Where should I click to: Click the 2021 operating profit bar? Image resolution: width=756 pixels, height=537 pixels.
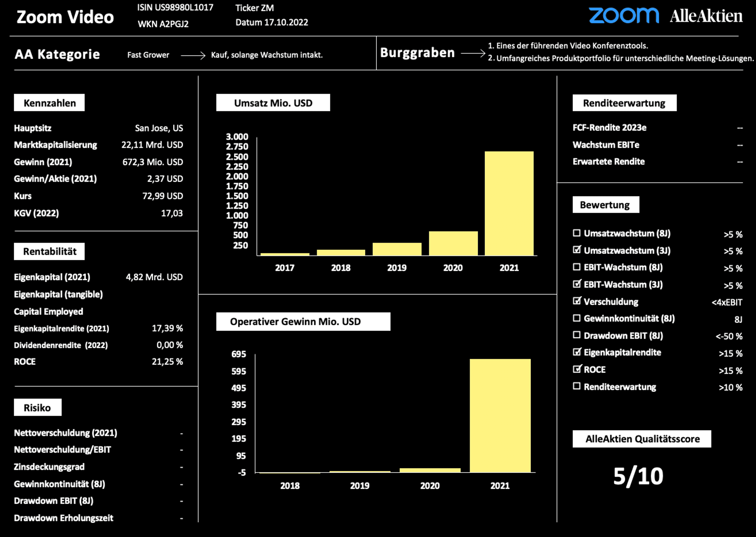(x=500, y=416)
